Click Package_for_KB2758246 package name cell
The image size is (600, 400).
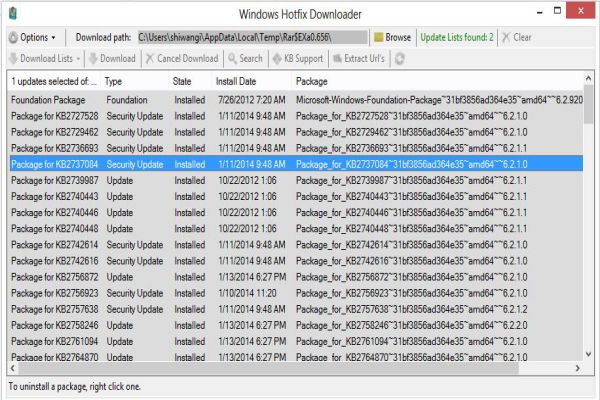click(411, 325)
